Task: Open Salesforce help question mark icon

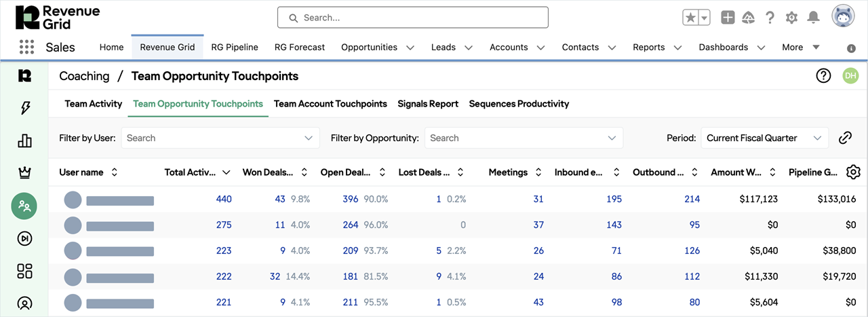Action: click(x=770, y=18)
